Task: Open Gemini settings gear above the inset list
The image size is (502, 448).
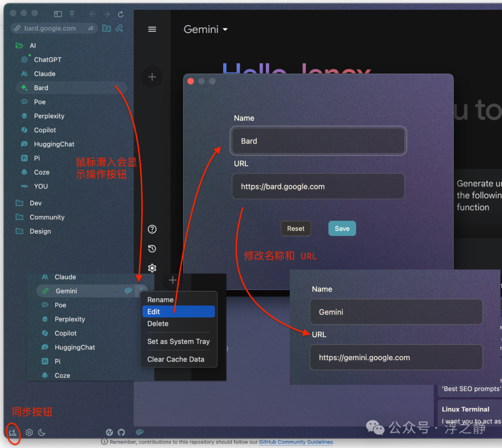Action: (152, 268)
